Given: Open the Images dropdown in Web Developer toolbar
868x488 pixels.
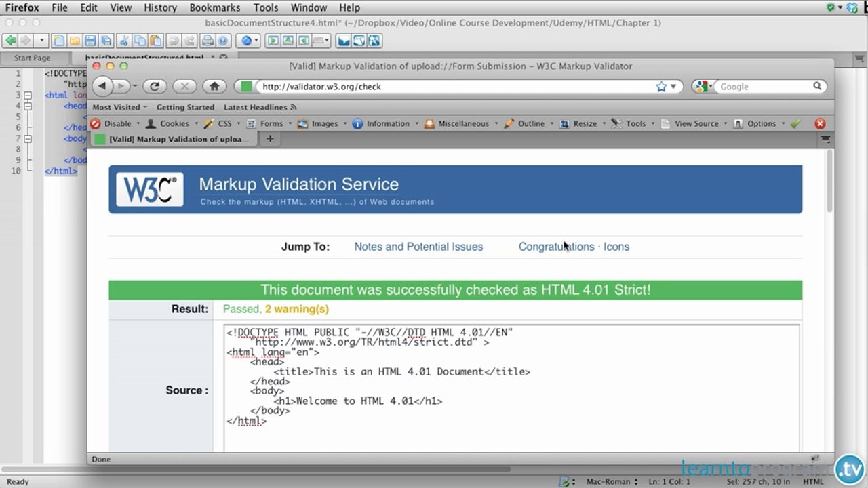Looking at the screenshot, I should [x=322, y=124].
